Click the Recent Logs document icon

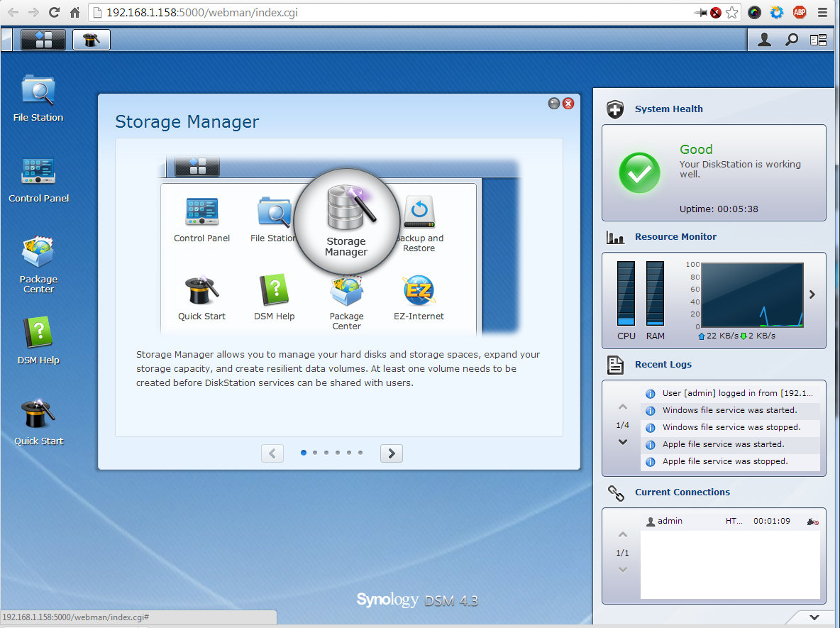tap(615, 365)
